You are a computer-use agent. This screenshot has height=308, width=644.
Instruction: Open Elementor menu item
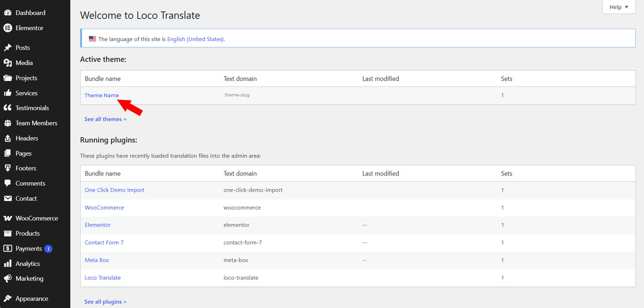(x=30, y=28)
